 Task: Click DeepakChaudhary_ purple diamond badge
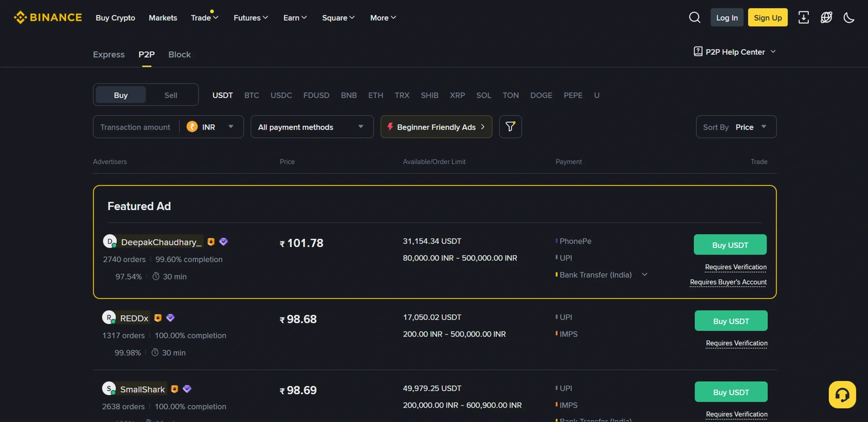[223, 242]
